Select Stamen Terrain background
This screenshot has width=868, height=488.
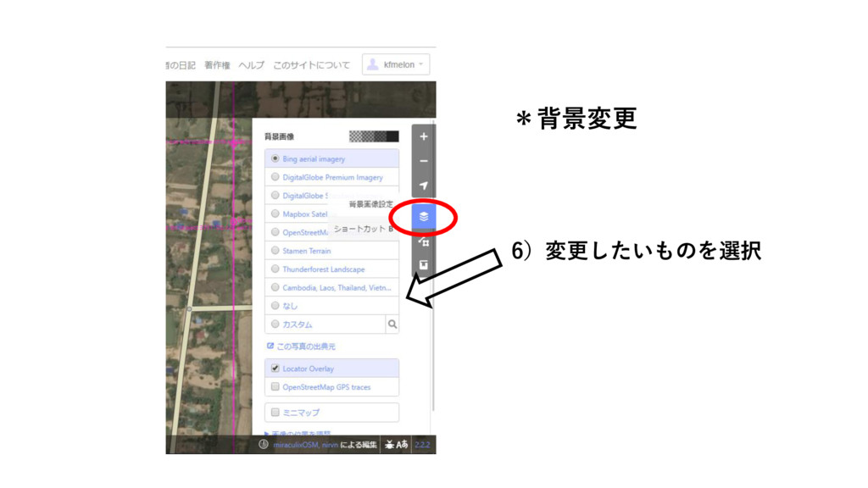(331, 251)
